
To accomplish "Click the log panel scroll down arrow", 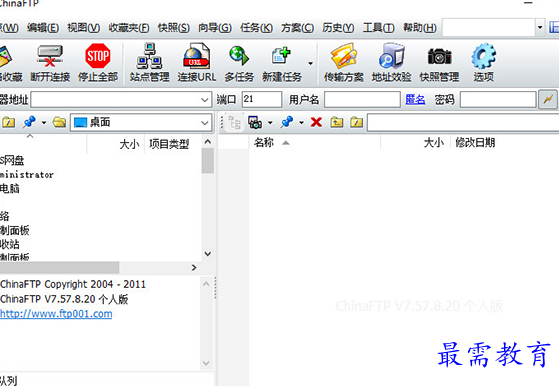I will (206, 363).
